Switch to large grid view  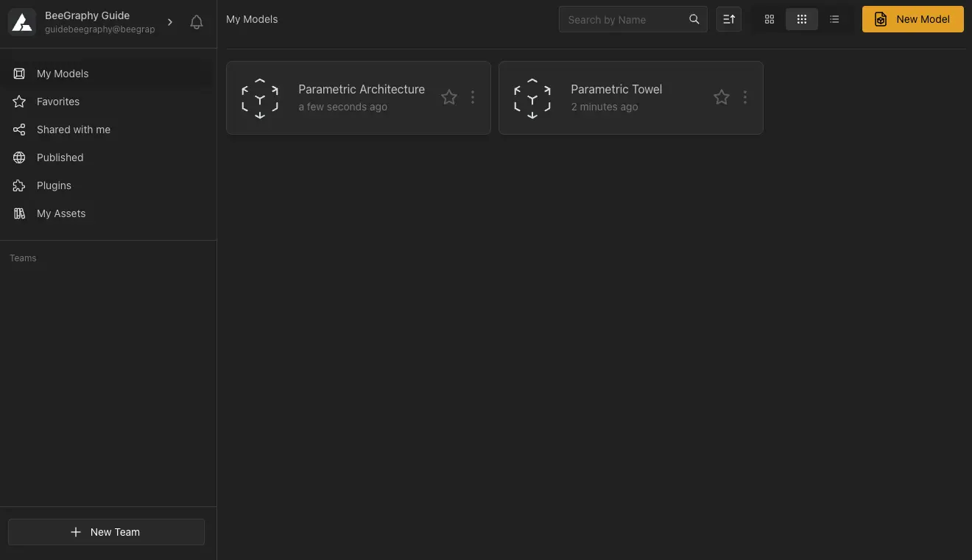point(769,20)
